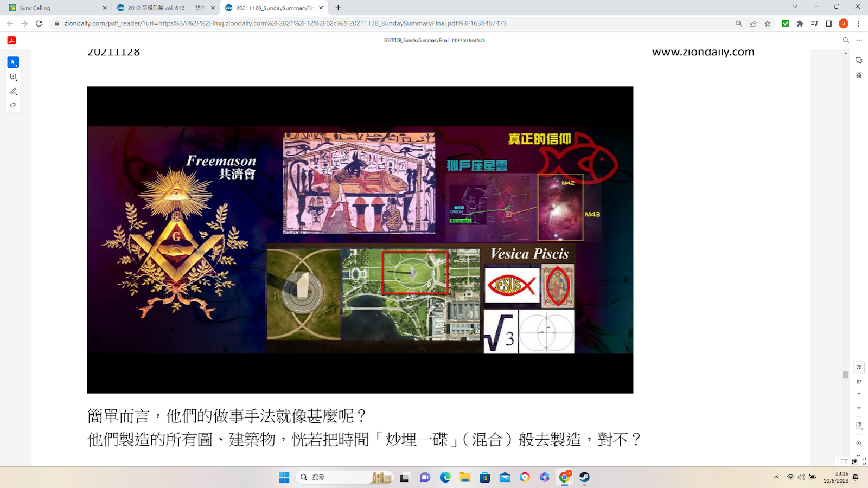
Task: Bookmark this page with the star
Action: (x=768, y=23)
